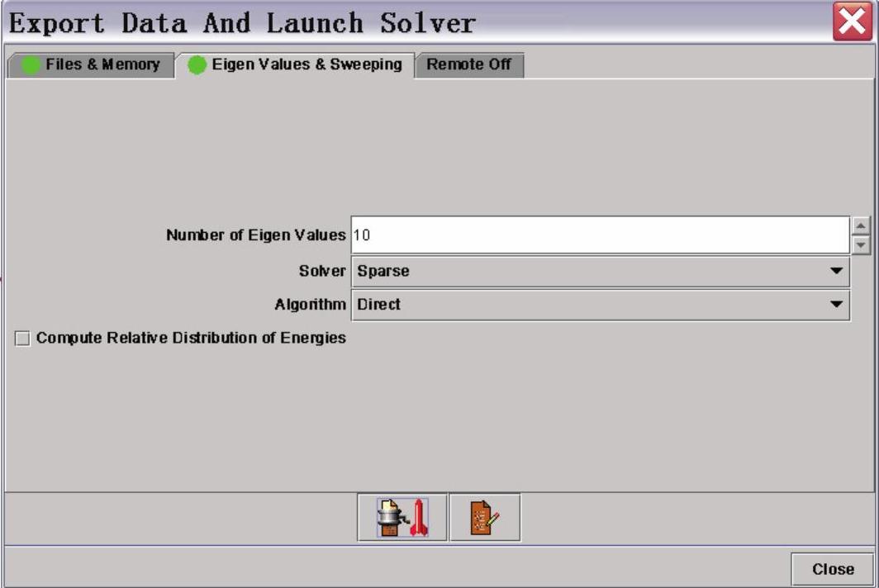The width and height of the screenshot is (879, 588).
Task: Click green status dot on Files & Memory tab
Action: [x=31, y=65]
